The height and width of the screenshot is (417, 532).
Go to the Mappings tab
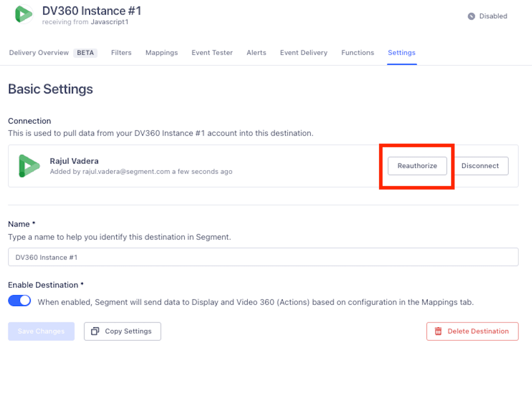tap(161, 53)
